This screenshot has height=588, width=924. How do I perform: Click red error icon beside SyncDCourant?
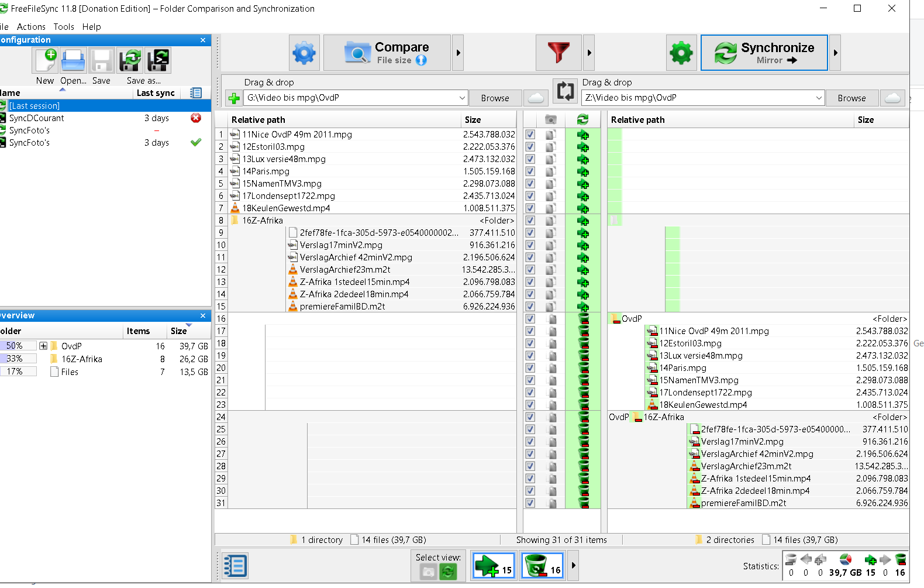(x=196, y=118)
